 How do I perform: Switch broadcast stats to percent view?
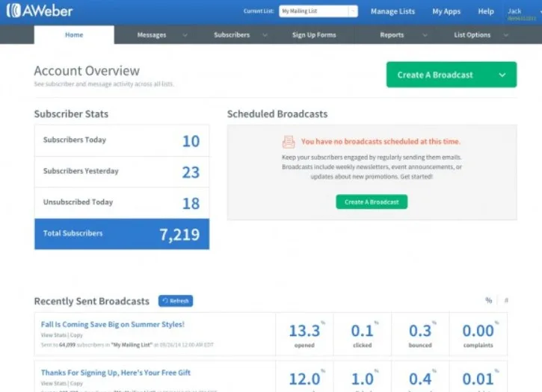click(488, 300)
